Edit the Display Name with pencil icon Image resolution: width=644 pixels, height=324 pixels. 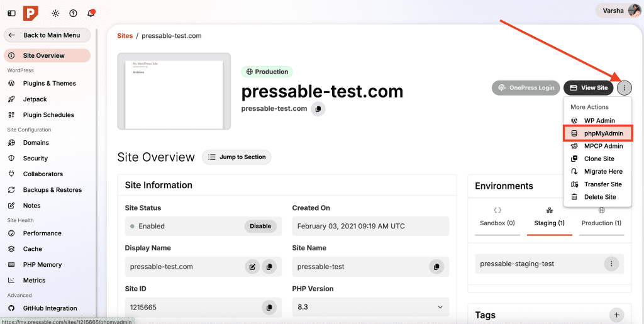[x=252, y=267]
